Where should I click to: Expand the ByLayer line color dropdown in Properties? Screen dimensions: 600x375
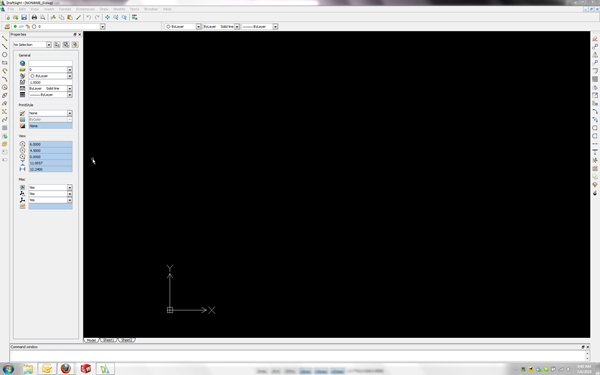(x=70, y=76)
